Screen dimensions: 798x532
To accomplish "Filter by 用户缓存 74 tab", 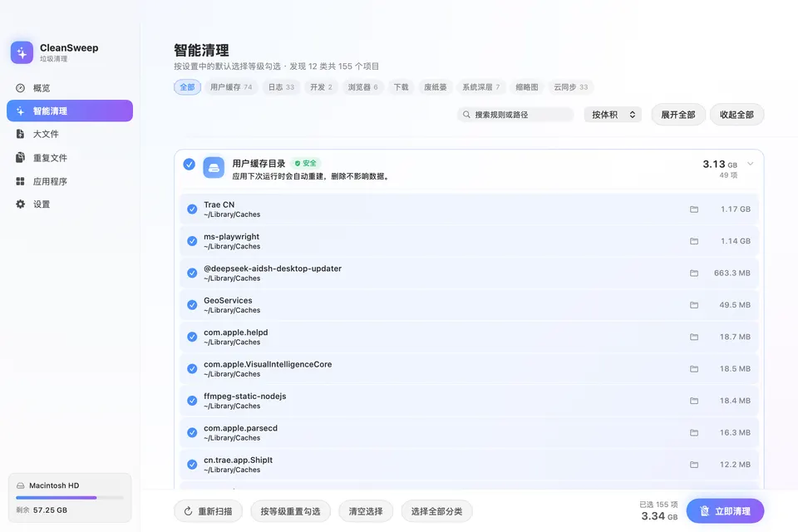I will coord(231,87).
